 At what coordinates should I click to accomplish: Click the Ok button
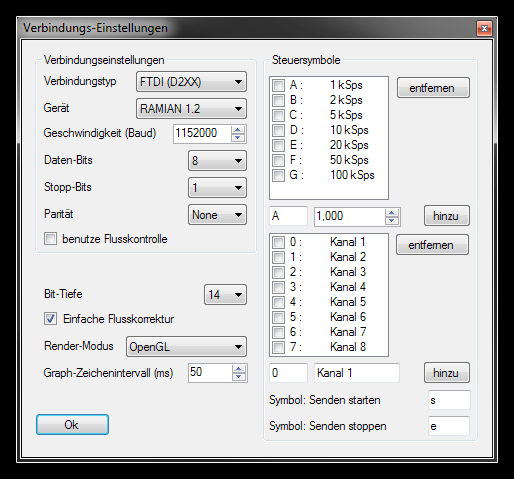[72, 425]
